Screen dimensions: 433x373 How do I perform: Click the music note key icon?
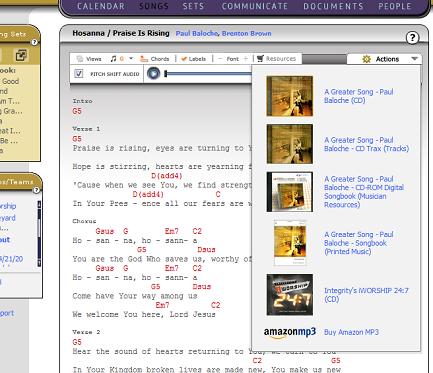(x=114, y=59)
